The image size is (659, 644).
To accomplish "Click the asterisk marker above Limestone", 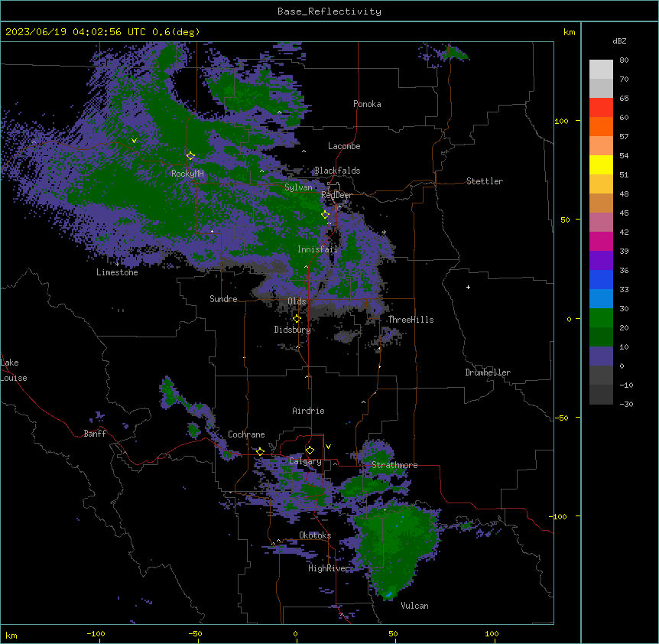I will (x=117, y=265).
